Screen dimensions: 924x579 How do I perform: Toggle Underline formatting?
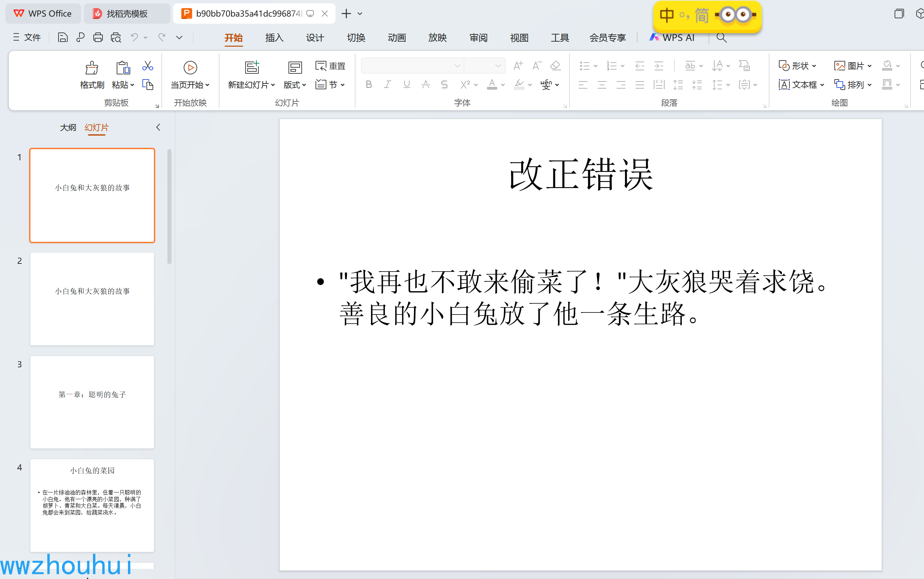click(407, 85)
